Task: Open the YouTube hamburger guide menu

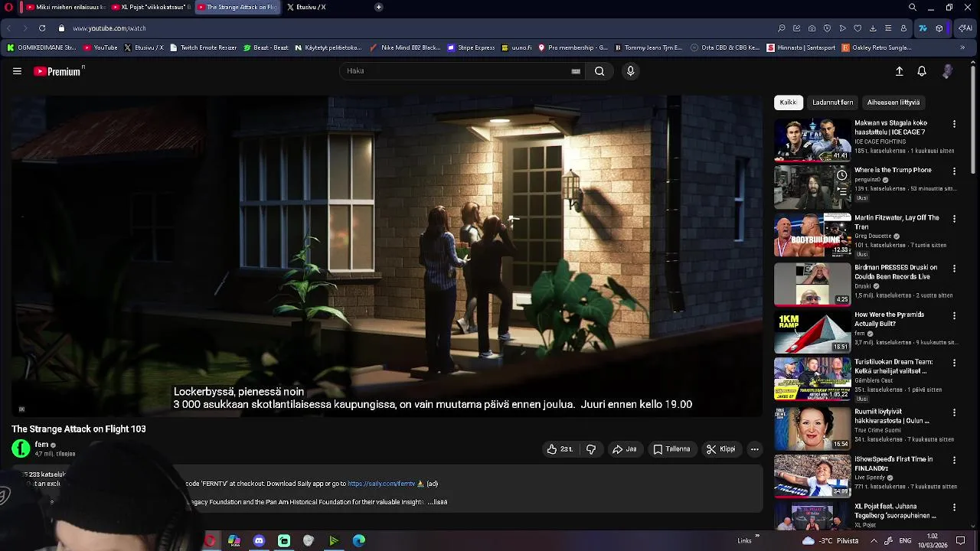Action: (x=17, y=71)
